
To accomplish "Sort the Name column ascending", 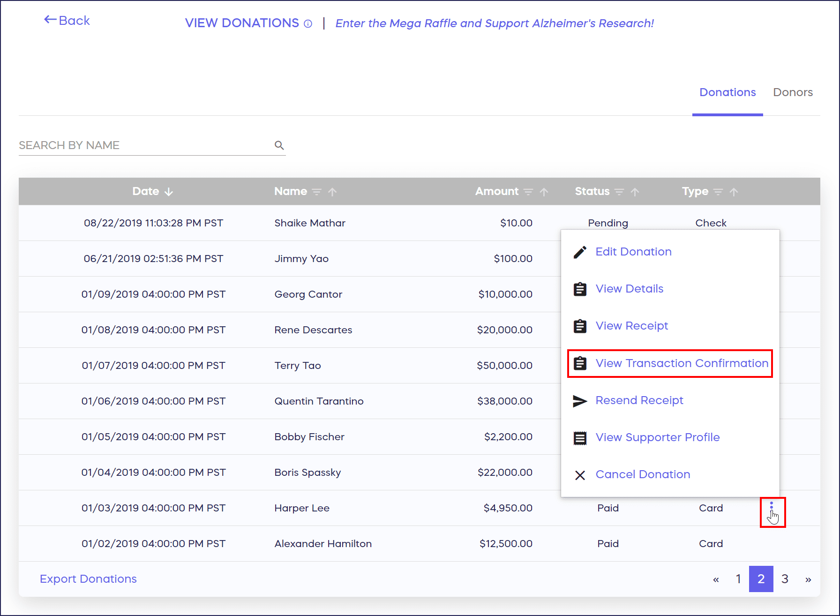I will pyautogui.click(x=332, y=192).
